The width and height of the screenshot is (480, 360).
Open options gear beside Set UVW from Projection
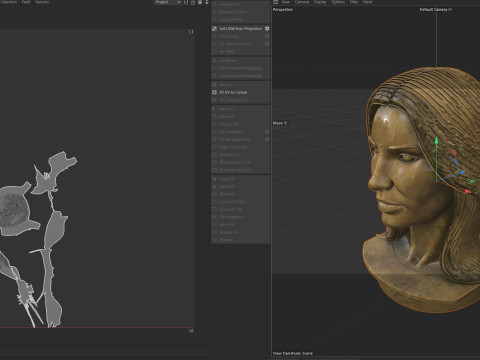pyautogui.click(x=267, y=29)
